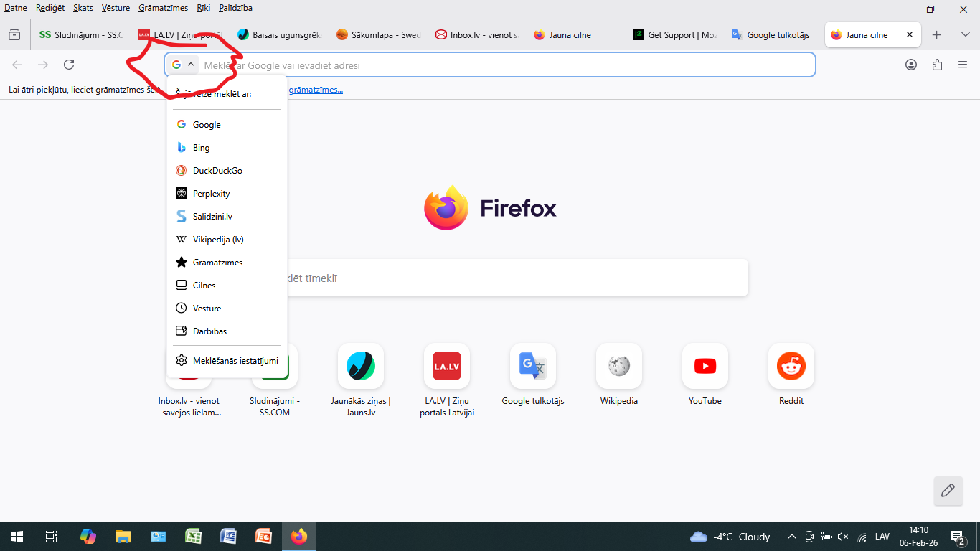This screenshot has width=980, height=551.
Task: Go back with the back arrow
Action: pos(17,65)
